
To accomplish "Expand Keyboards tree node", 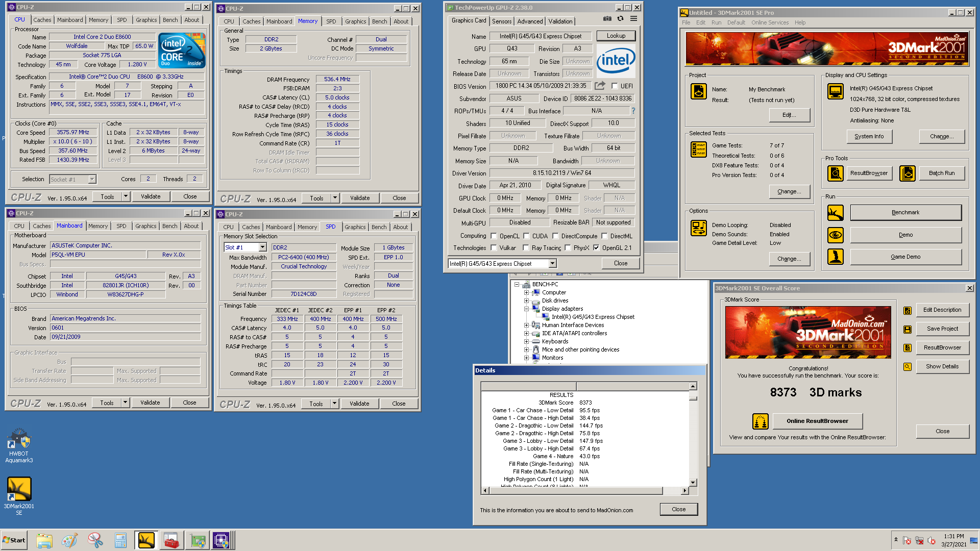I will 526,341.
